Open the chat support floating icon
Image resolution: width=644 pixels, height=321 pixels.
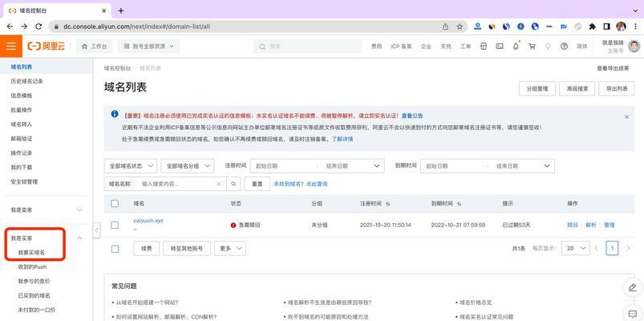point(633,314)
